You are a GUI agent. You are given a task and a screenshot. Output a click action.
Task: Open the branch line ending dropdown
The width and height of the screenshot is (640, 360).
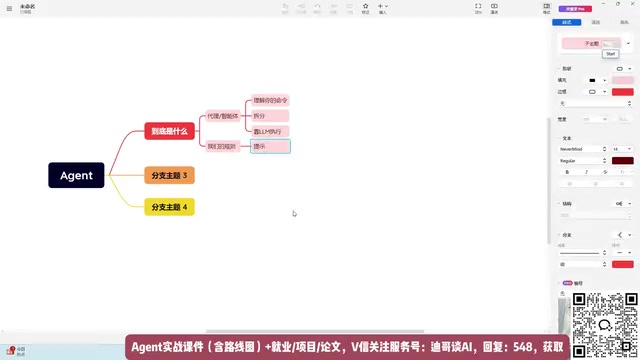click(622, 253)
